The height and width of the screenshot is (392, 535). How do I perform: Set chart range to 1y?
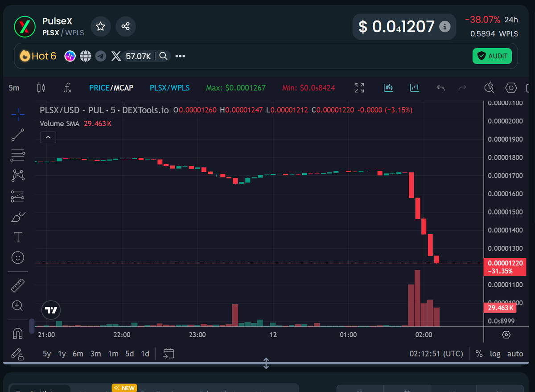[x=62, y=354]
